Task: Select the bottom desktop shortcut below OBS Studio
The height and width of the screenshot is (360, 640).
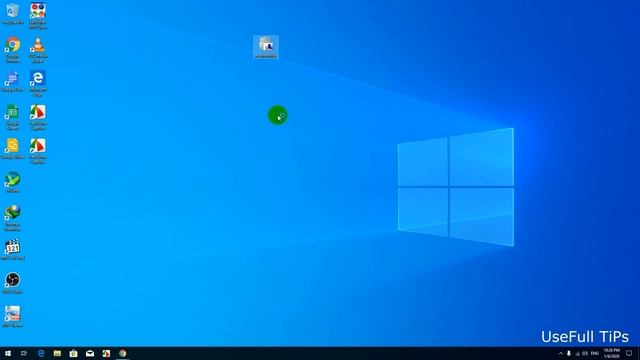Action: click(x=13, y=317)
